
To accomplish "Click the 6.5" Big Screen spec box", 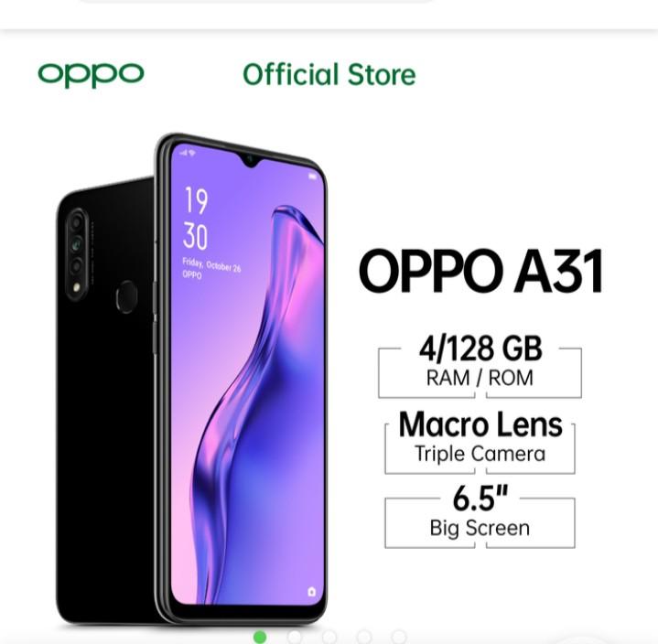I will coord(480,517).
